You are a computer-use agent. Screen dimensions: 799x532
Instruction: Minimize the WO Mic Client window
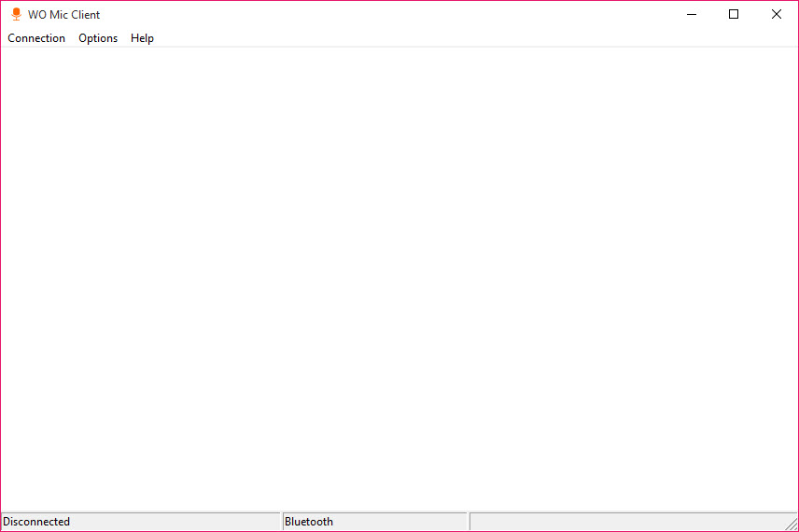point(692,14)
